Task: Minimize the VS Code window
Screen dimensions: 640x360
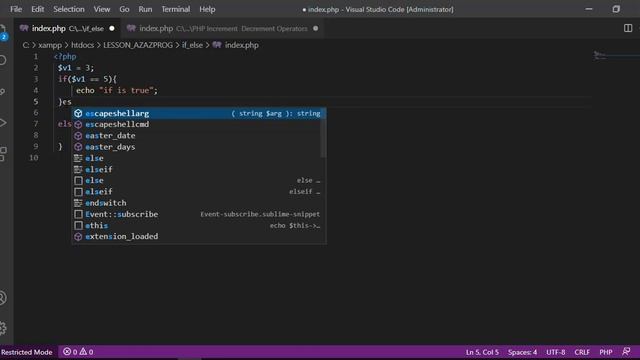Action: point(589,9)
